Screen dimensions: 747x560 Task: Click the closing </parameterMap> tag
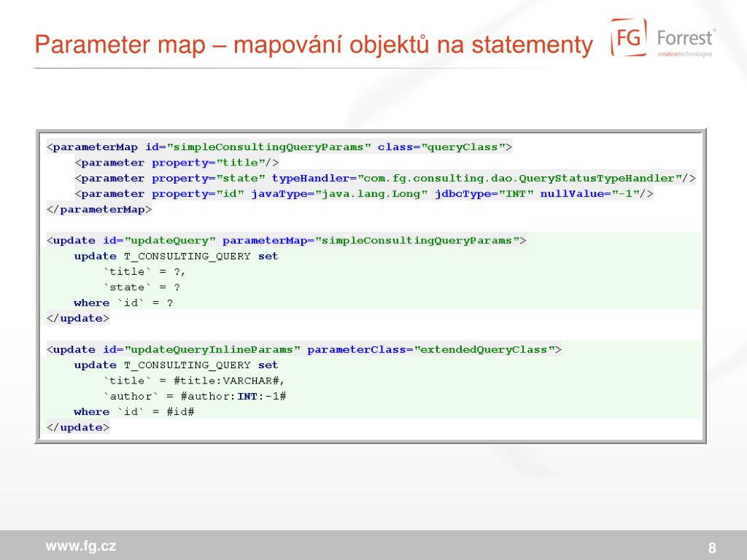[99, 209]
